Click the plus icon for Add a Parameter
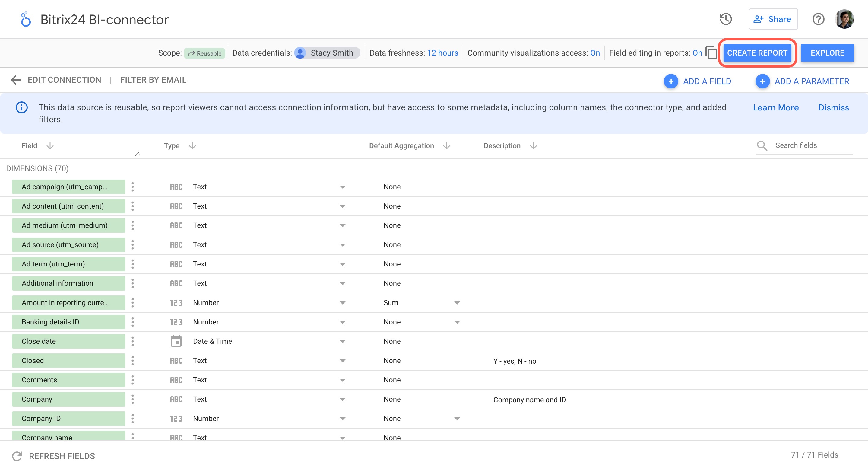 coord(762,81)
